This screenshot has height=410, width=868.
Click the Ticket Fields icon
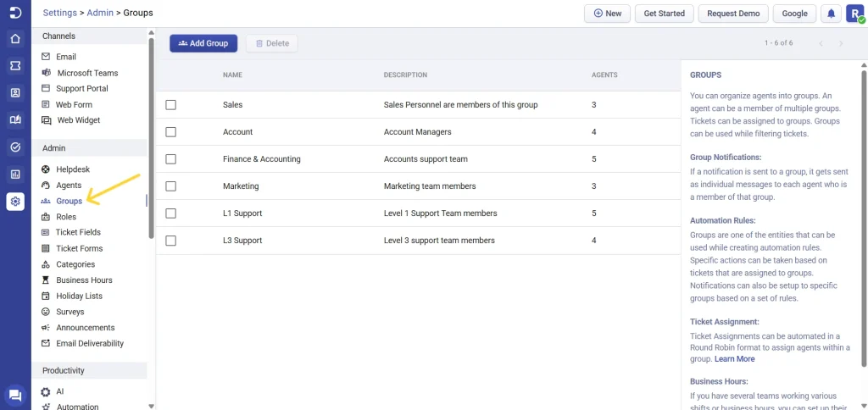click(x=46, y=232)
